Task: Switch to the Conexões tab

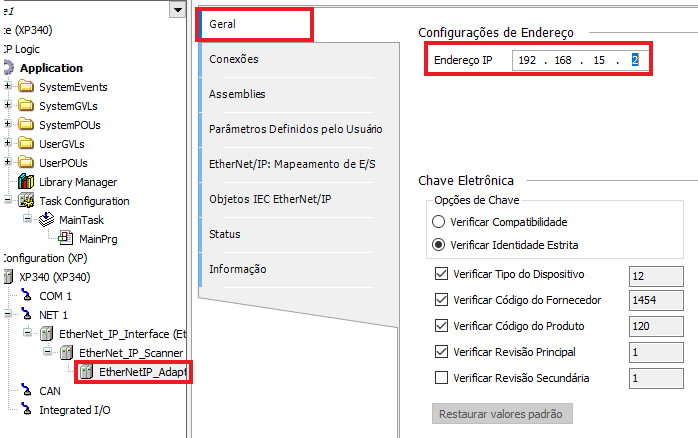Action: point(233,59)
